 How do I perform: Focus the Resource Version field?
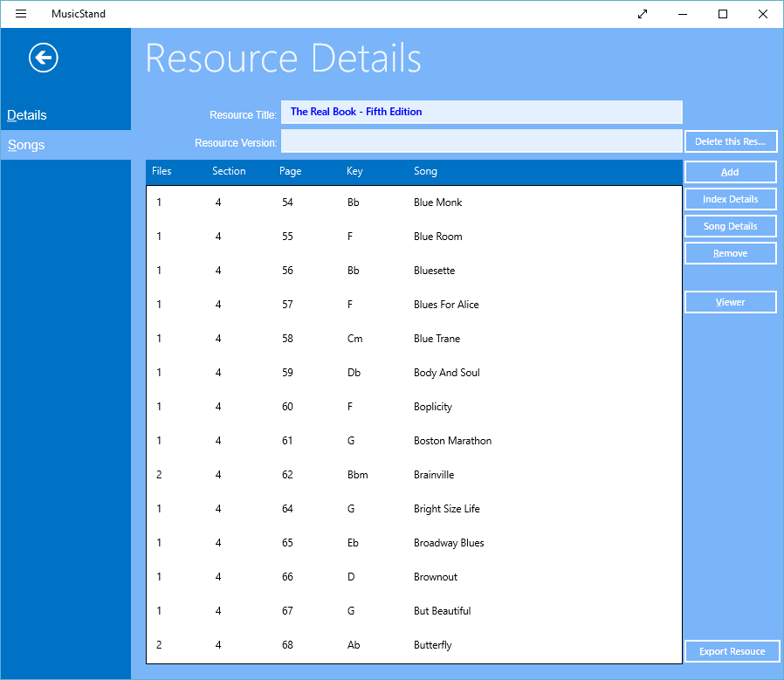(482, 141)
